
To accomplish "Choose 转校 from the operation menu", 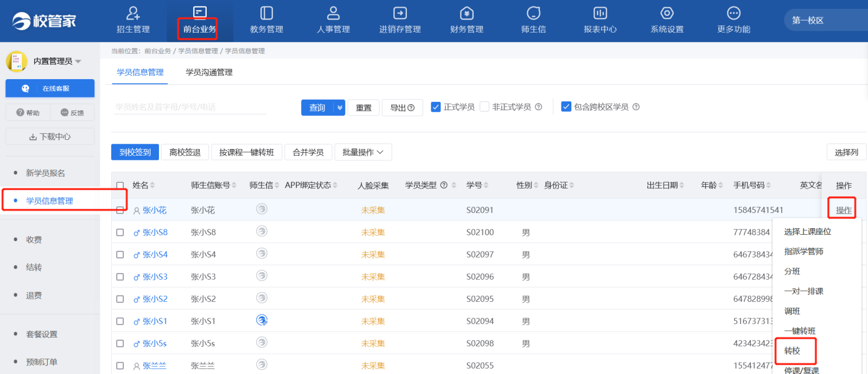I will coord(792,351).
